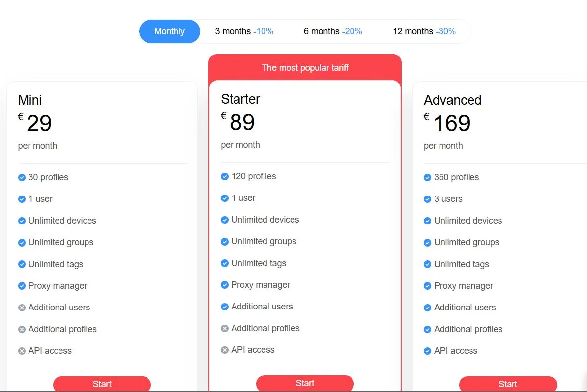Start the Advanced plan

tap(508, 384)
